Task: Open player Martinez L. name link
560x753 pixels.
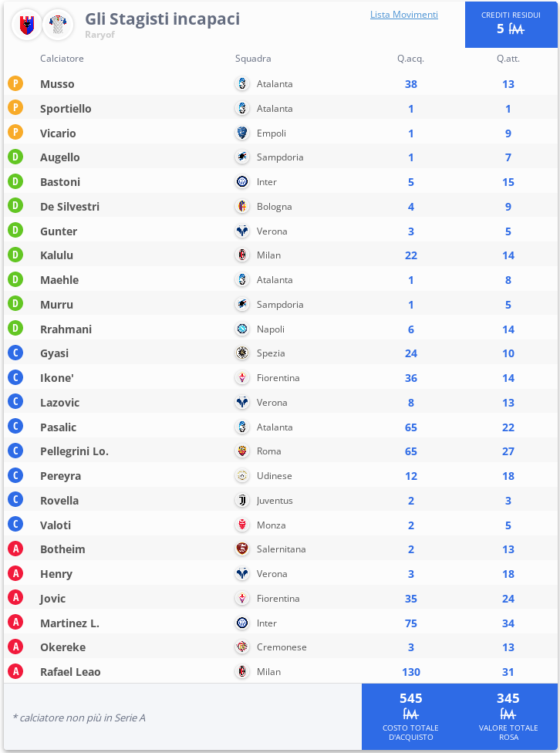Action: coord(69,623)
